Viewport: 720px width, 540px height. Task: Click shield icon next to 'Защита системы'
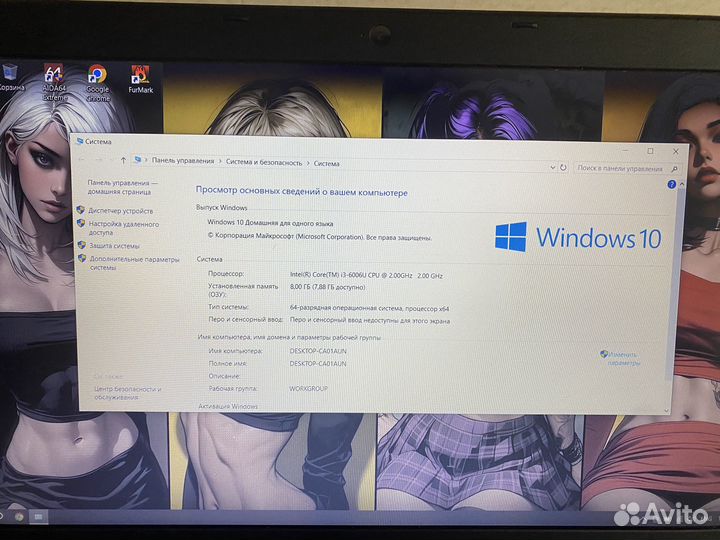coord(82,245)
